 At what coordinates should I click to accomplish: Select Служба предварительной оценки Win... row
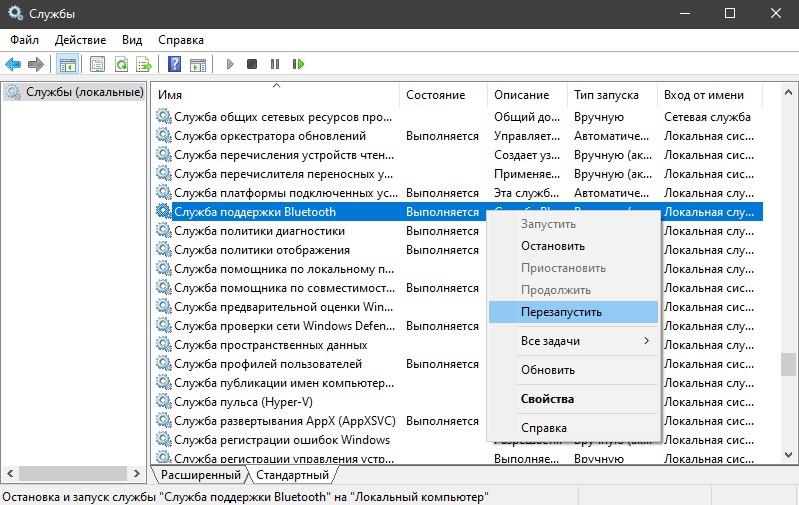pyautogui.click(x=320, y=307)
